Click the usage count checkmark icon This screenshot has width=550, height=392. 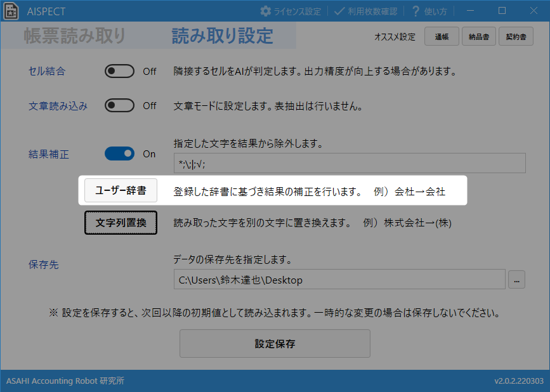pos(339,11)
